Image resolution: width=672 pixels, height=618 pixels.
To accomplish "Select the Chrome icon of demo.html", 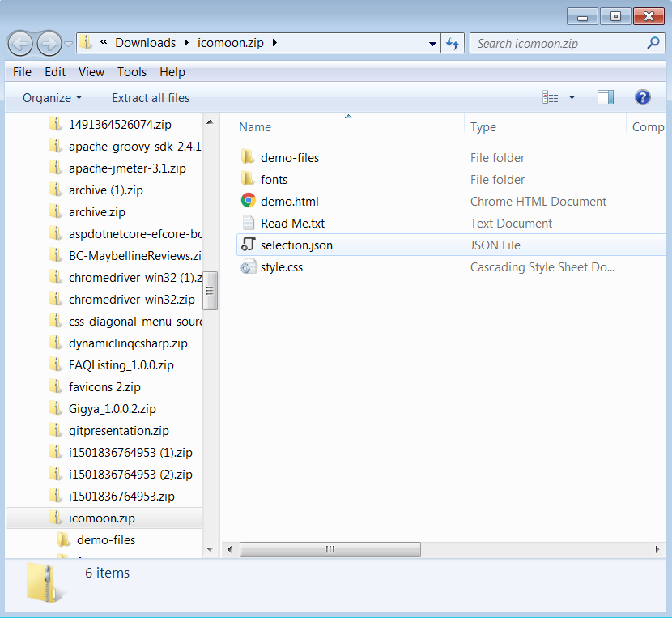I will click(x=248, y=201).
